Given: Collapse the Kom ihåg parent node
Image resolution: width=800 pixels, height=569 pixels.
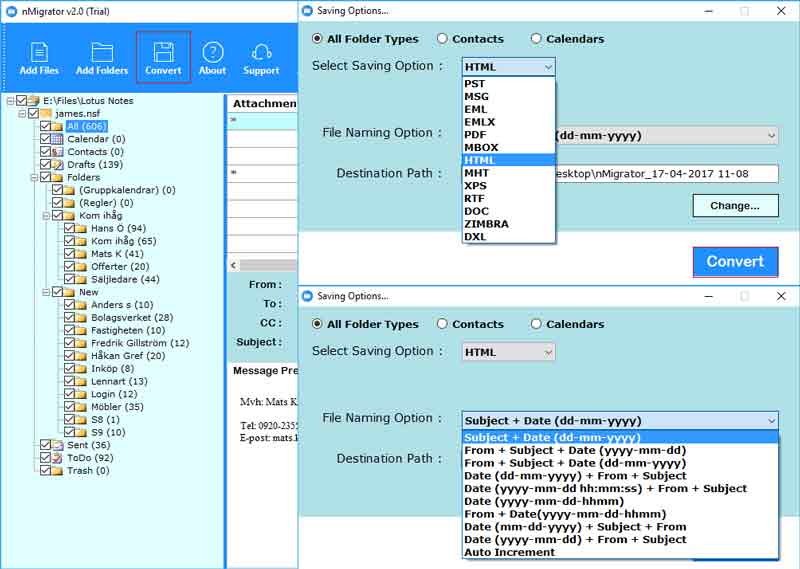Looking at the screenshot, I should click(46, 216).
